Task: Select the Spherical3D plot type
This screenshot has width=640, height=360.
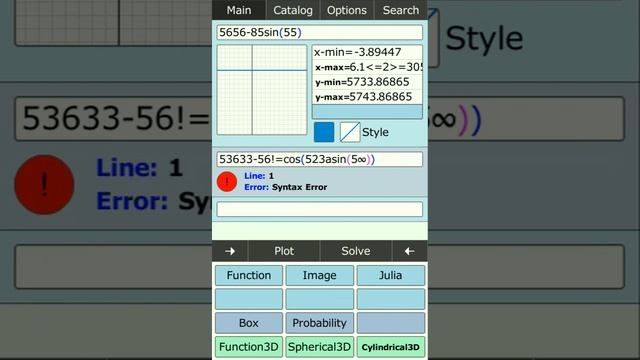Action: click(320, 347)
